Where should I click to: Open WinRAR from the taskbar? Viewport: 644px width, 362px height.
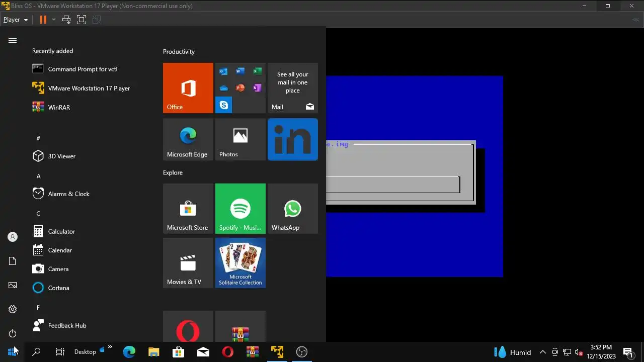[253, 352]
